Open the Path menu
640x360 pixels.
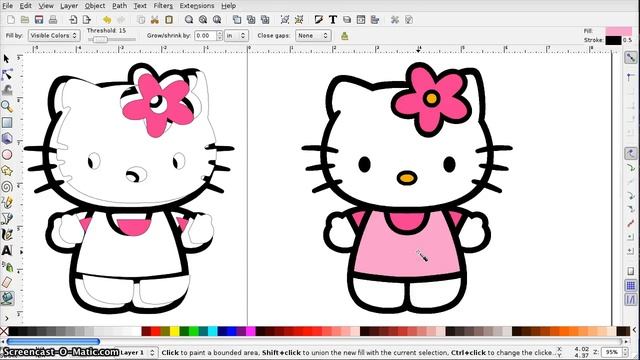(x=119, y=6)
